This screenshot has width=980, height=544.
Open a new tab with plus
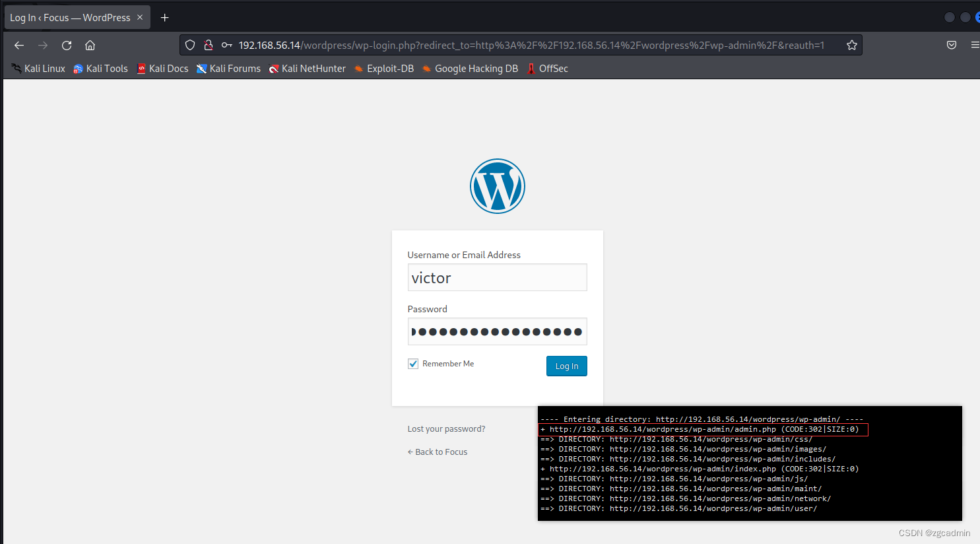coord(165,17)
